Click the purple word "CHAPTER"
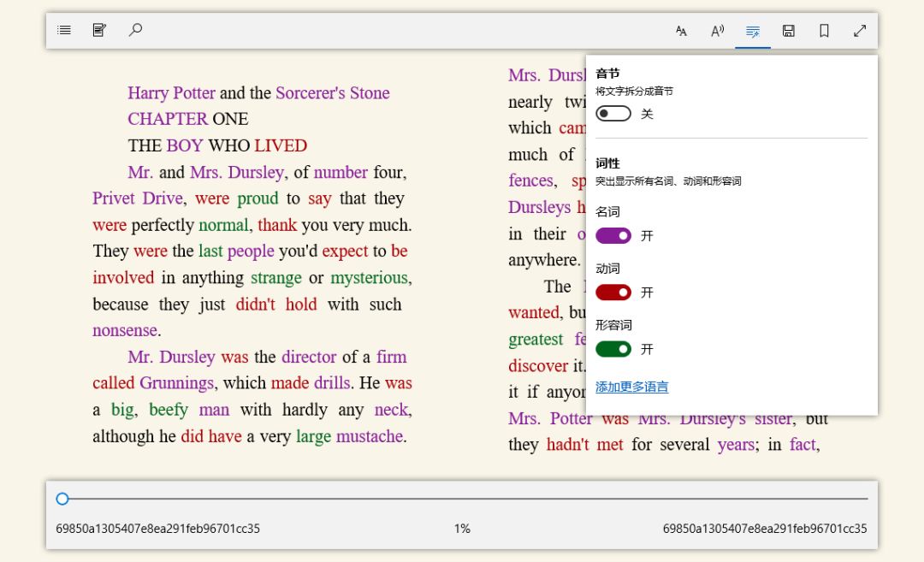924x562 pixels. [168, 119]
